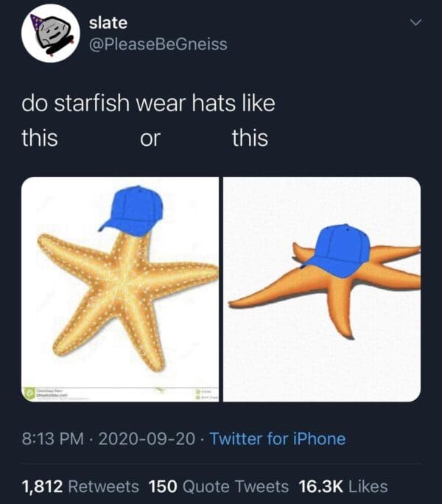Show the 16.3K Likes list
This screenshot has height=504, width=442.
tap(343, 486)
